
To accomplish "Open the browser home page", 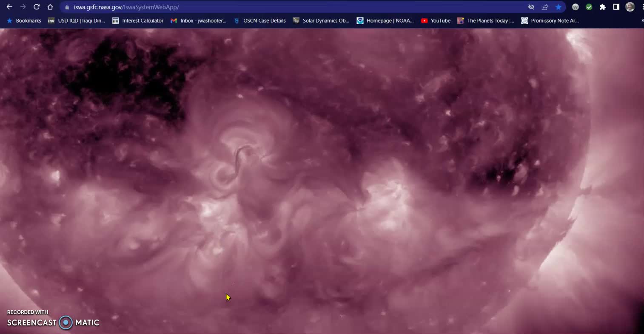I will (50, 7).
